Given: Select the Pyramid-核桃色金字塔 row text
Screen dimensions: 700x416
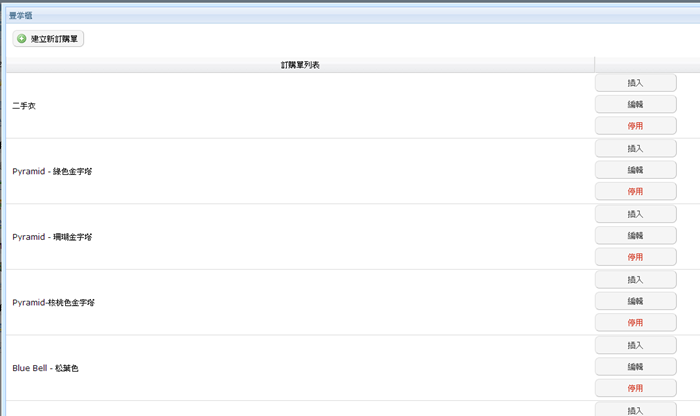Looking at the screenshot, I should click(x=54, y=303).
